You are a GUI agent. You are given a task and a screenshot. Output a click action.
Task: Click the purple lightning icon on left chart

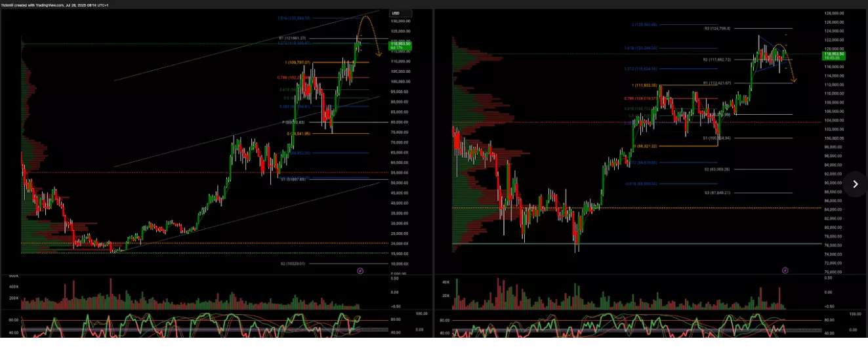click(x=360, y=270)
